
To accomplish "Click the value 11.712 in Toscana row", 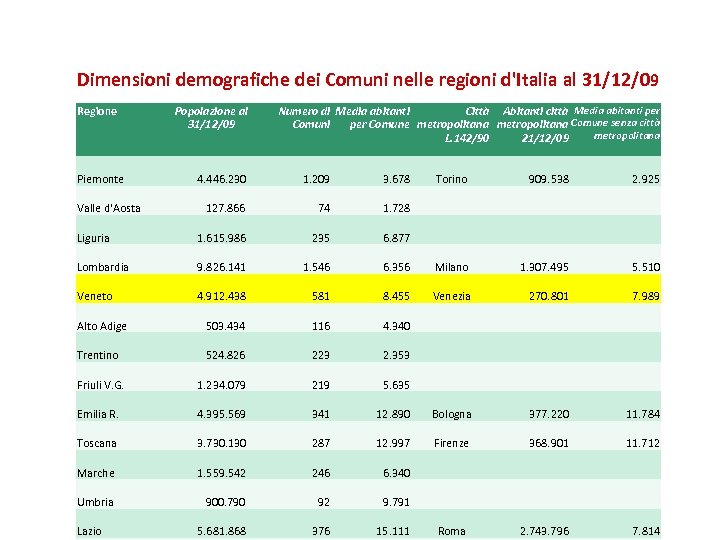I will click(x=643, y=444).
